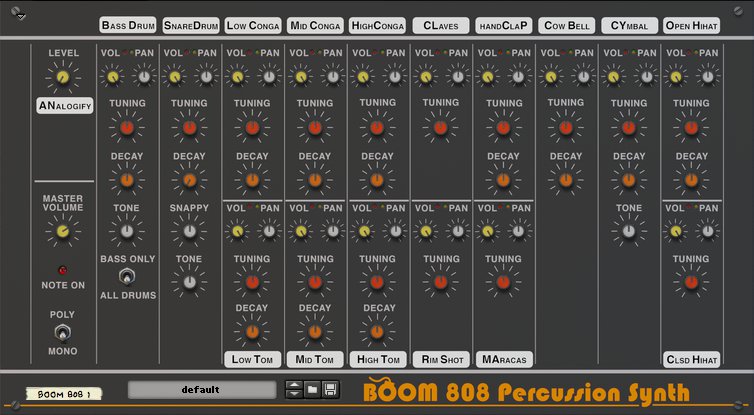Click the patch up/down stepper arrows
The width and height of the screenshot is (754, 415).
tap(294, 389)
